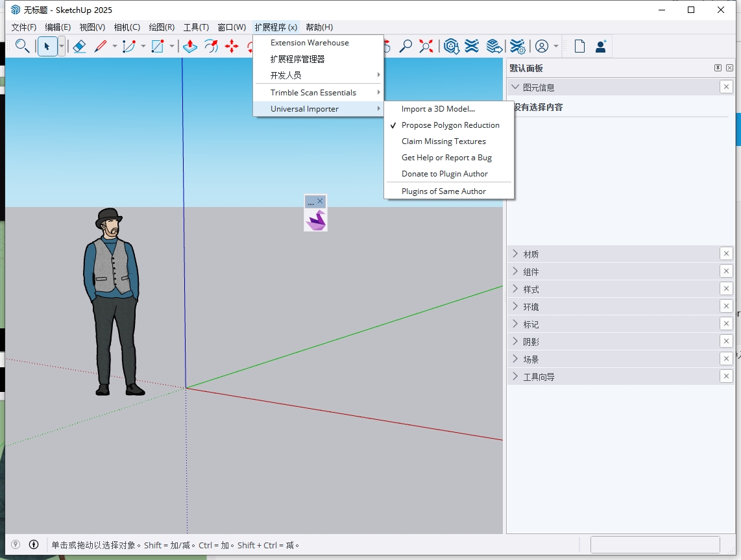Open the 文件(F) menu
Screen dimensions: 741x560
pos(23,27)
